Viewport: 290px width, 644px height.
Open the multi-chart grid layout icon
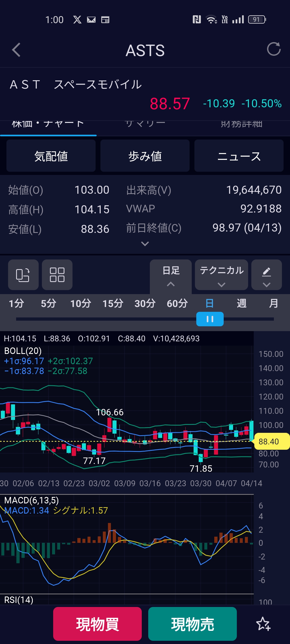coord(57,275)
